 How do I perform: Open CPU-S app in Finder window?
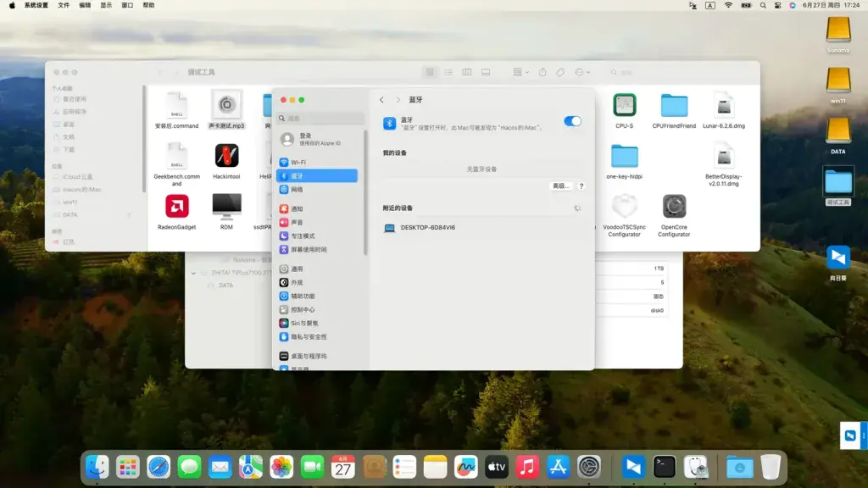625,110
